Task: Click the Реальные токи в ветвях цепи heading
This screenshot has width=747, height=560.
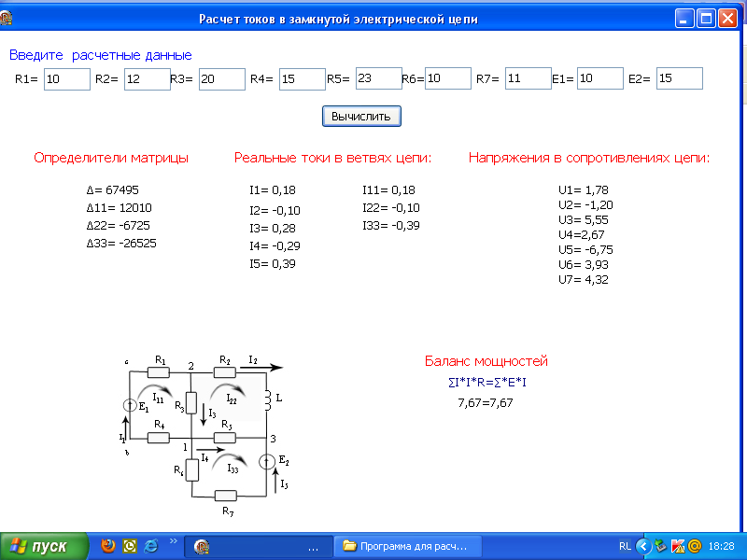Action: coord(332,158)
